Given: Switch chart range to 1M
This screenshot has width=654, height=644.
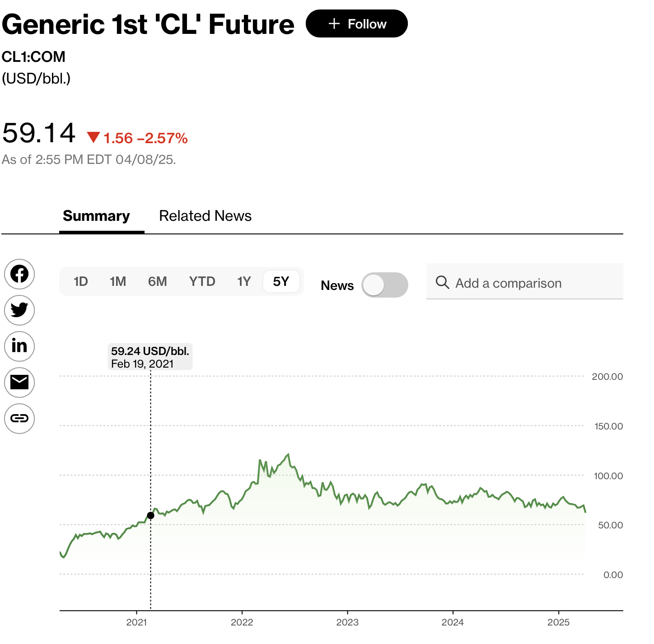Looking at the screenshot, I should click(x=118, y=282).
